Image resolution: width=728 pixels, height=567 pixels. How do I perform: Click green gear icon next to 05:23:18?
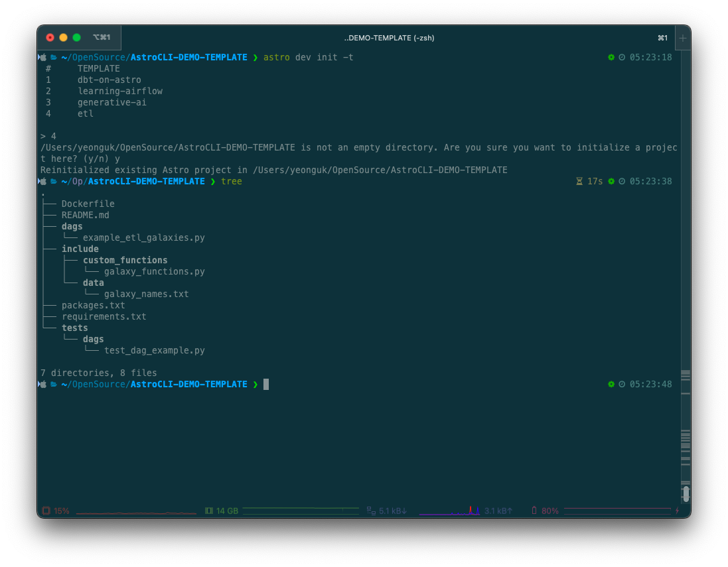[x=611, y=58]
